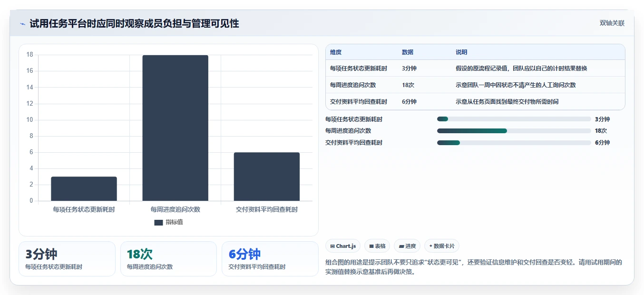
Task: Click the 18次 value in the table
Action: [x=408, y=85]
